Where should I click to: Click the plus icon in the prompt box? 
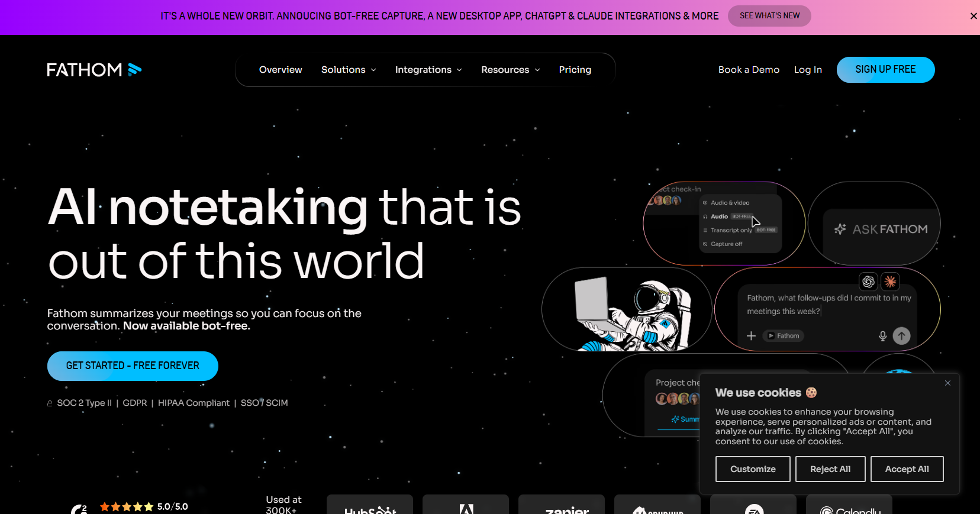(751, 336)
